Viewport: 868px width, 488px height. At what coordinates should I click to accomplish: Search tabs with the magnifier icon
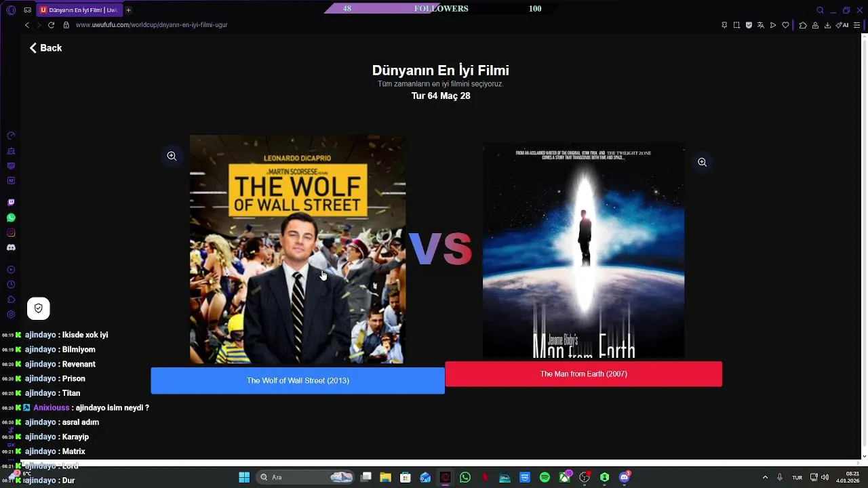coord(820,10)
